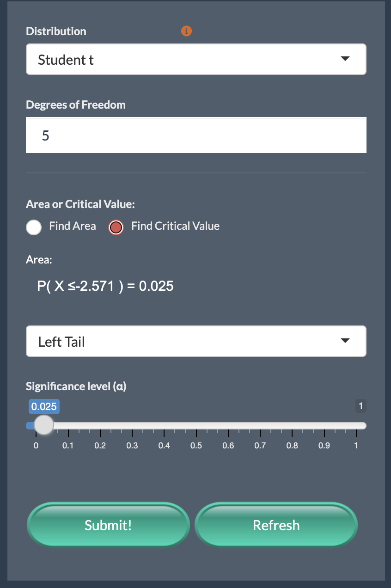The width and height of the screenshot is (391, 588).
Task: Click the 'Find Critical Value' label text
Action: [175, 226]
